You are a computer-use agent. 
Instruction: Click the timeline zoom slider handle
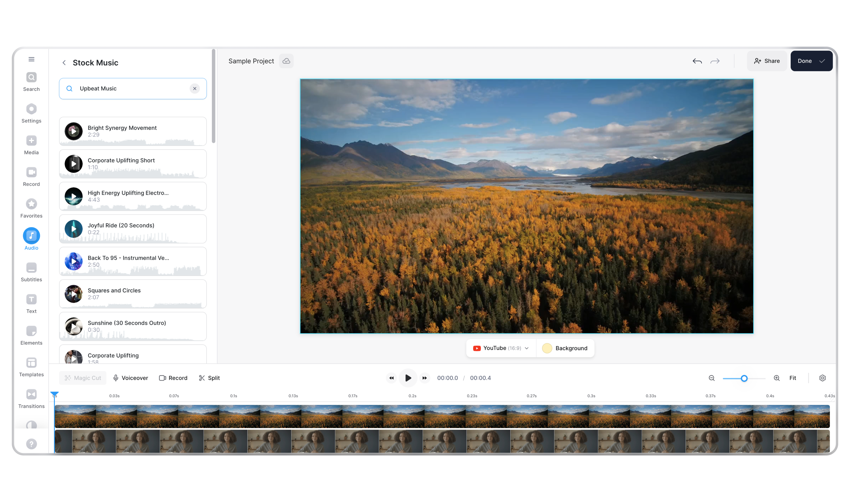744,378
